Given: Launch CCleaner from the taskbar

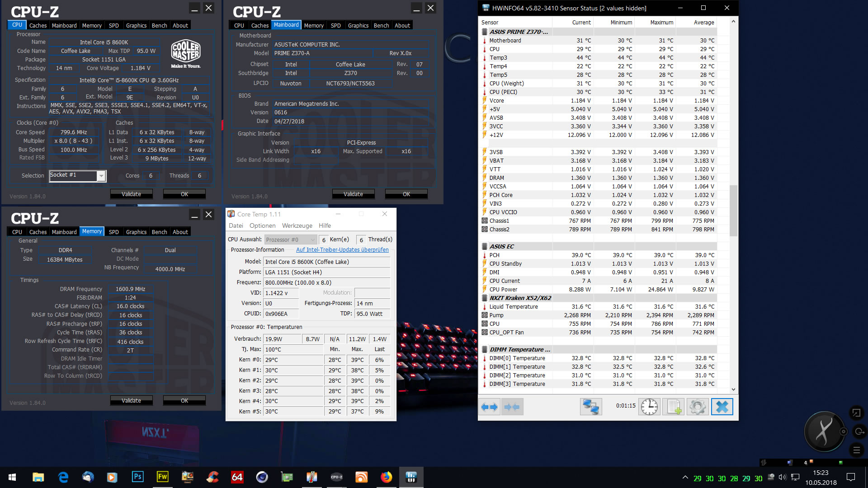Looking at the screenshot, I should click(x=212, y=477).
